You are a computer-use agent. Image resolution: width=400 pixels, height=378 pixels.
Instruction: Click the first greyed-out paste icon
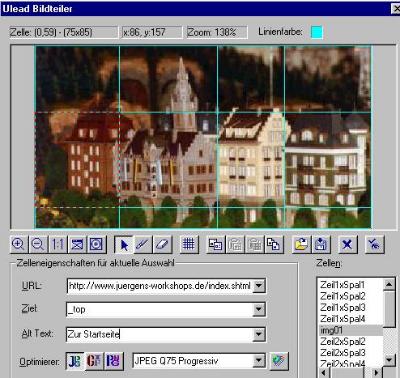tap(235, 245)
